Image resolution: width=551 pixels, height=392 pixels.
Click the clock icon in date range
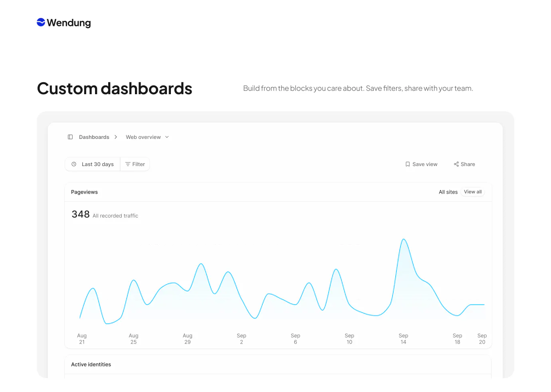click(x=74, y=164)
